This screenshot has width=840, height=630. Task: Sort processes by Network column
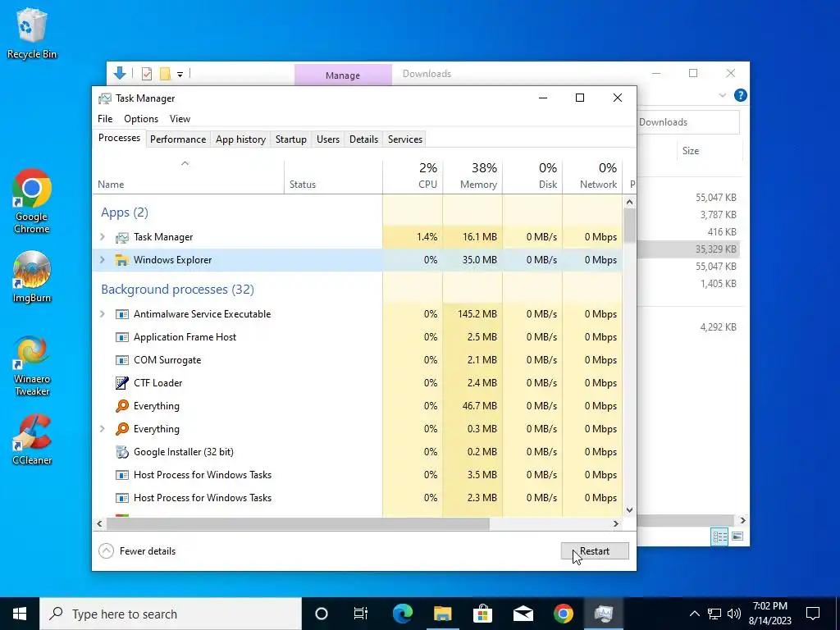tap(593, 177)
